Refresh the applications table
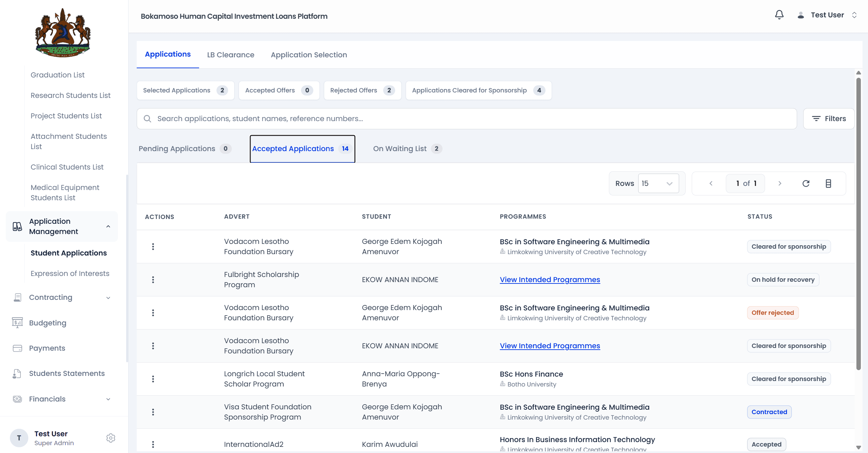The height and width of the screenshot is (453, 868). 806,184
